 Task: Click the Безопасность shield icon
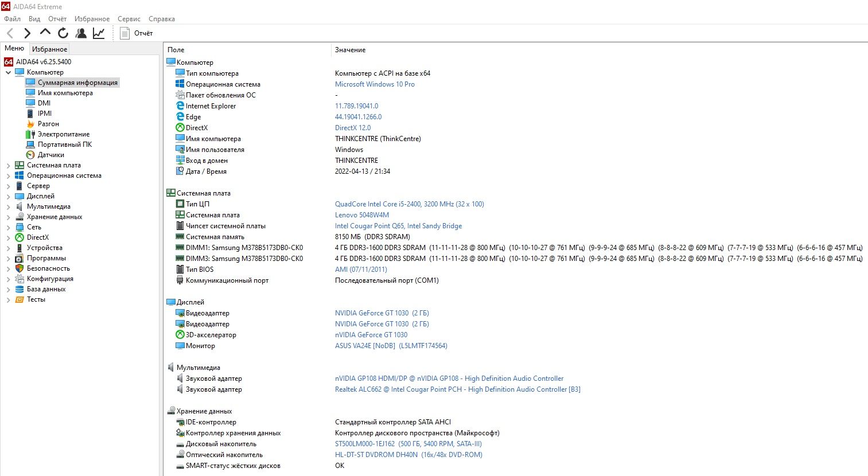tap(20, 268)
